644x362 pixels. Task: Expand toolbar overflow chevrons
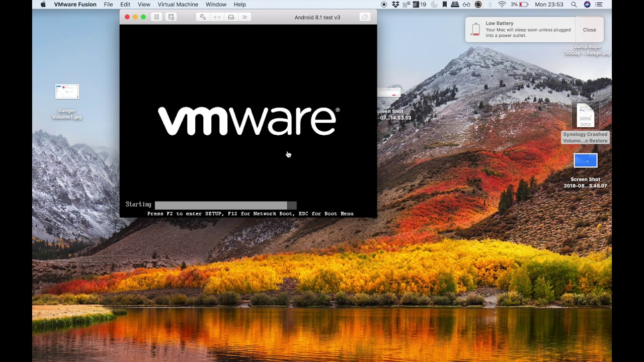coord(245,17)
